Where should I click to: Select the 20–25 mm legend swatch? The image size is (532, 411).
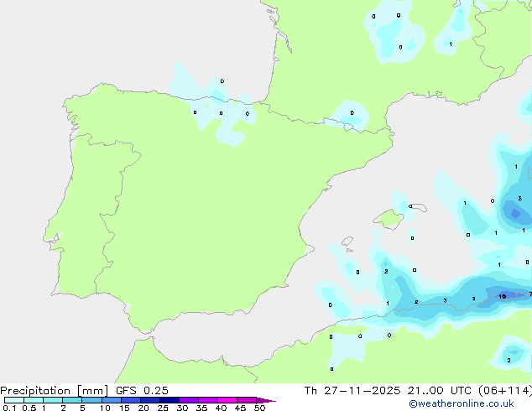tap(150, 400)
